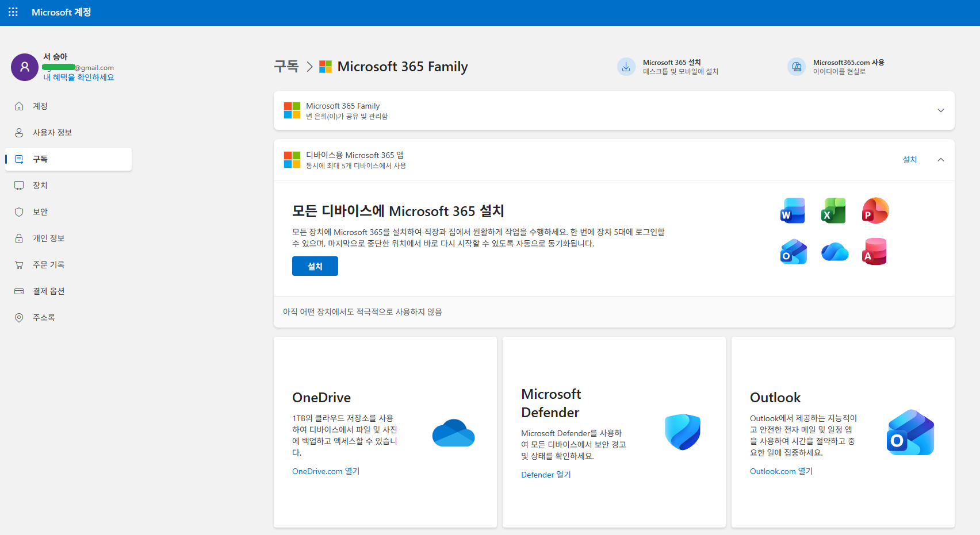The image size is (980, 535).
Task: Click the blue 설치 button
Action: tap(315, 266)
